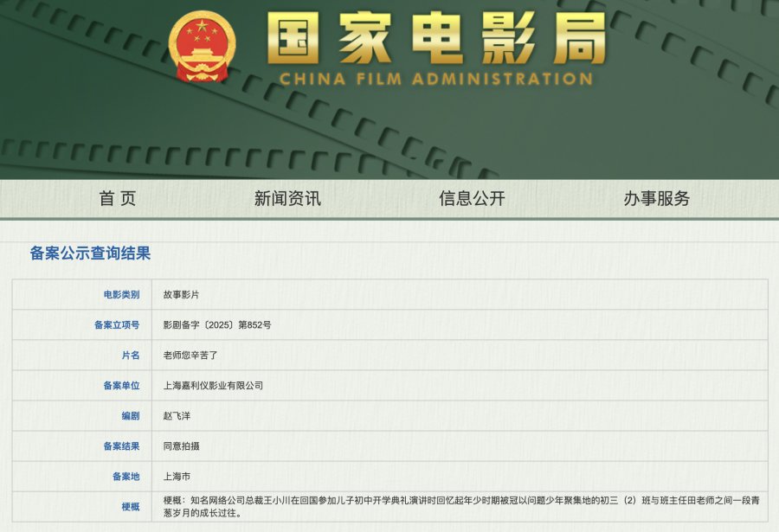Click the 电影类别 row label
Image resolution: width=779 pixels, height=532 pixels.
[x=122, y=295]
